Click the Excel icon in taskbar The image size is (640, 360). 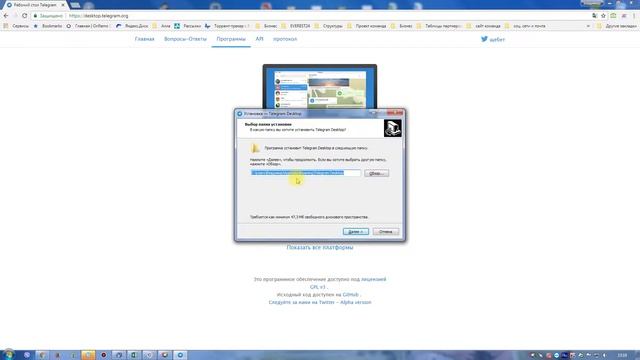click(133, 355)
